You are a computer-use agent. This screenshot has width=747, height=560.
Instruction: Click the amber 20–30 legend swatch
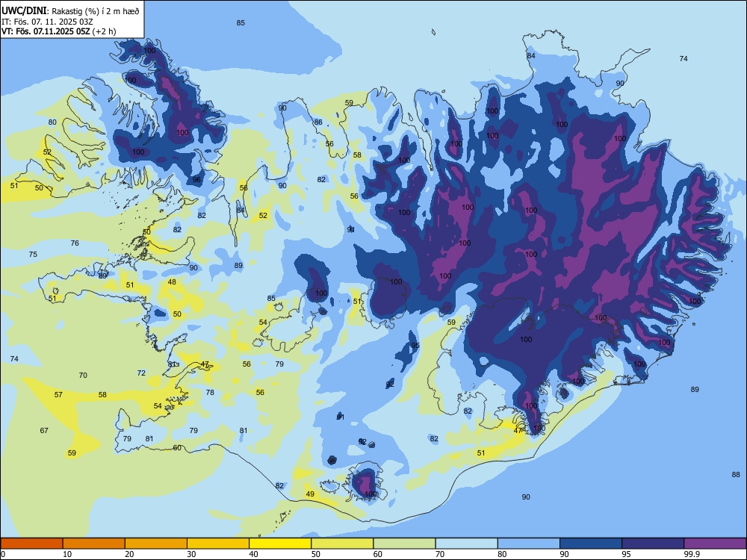pos(156,544)
